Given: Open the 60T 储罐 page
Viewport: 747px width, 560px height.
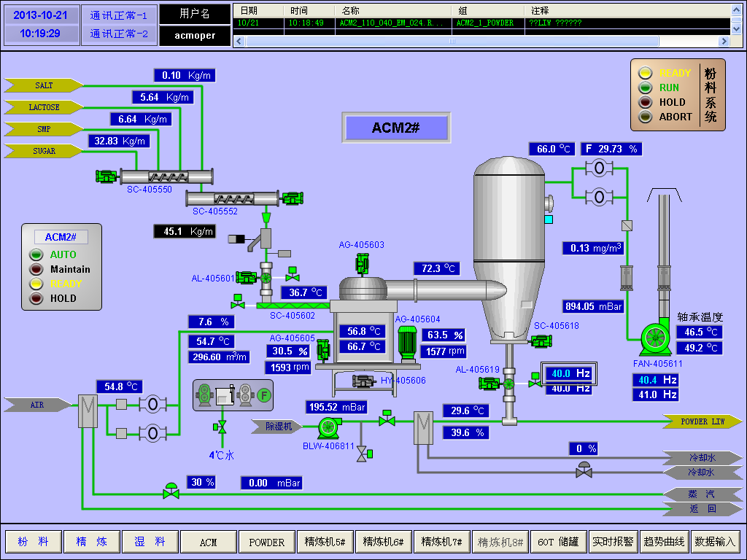Looking at the screenshot, I should pyautogui.click(x=558, y=542).
